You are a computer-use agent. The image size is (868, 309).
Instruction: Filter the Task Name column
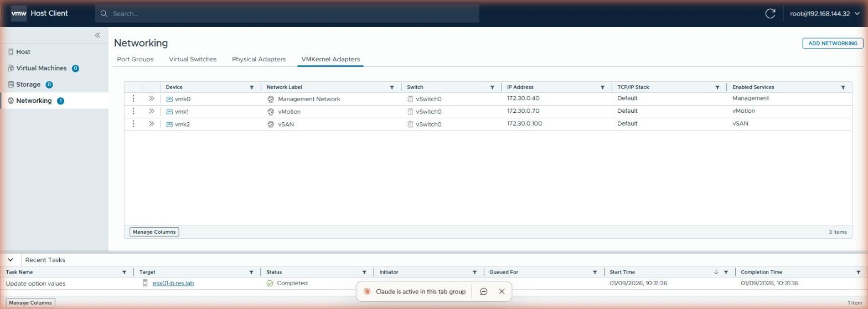click(x=124, y=273)
